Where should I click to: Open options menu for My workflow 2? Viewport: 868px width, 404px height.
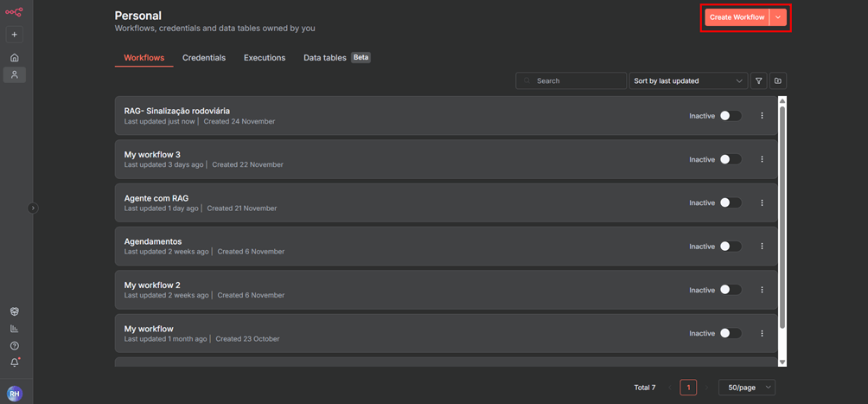[x=762, y=290]
